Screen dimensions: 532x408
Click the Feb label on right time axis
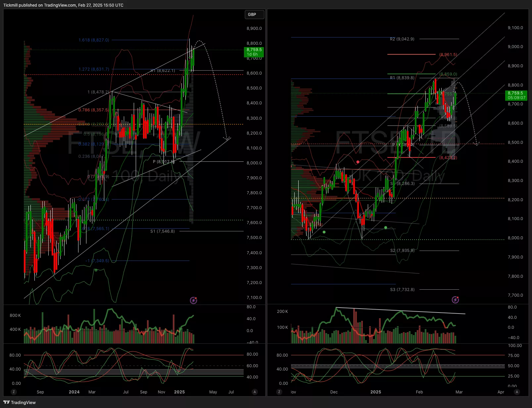point(419,392)
